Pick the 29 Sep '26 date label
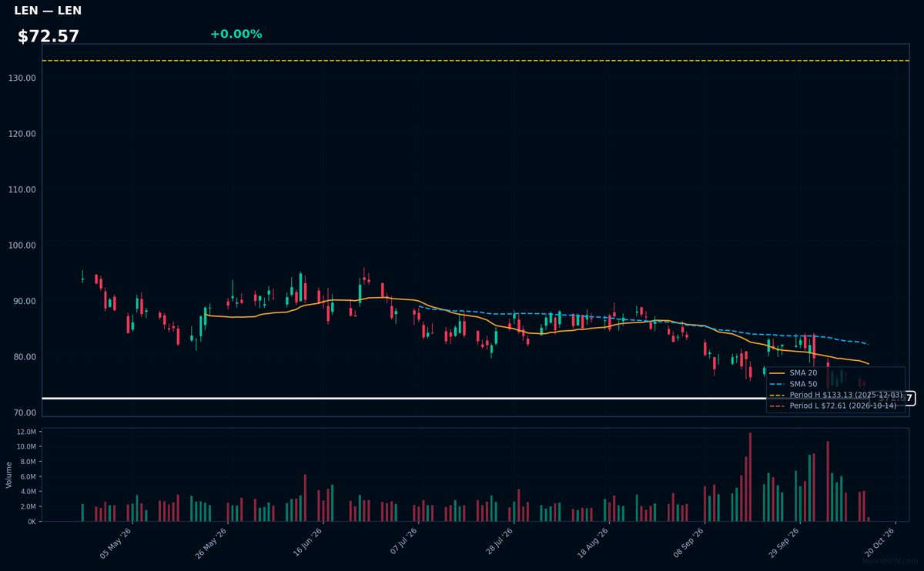This screenshot has height=571, width=924. (x=785, y=543)
